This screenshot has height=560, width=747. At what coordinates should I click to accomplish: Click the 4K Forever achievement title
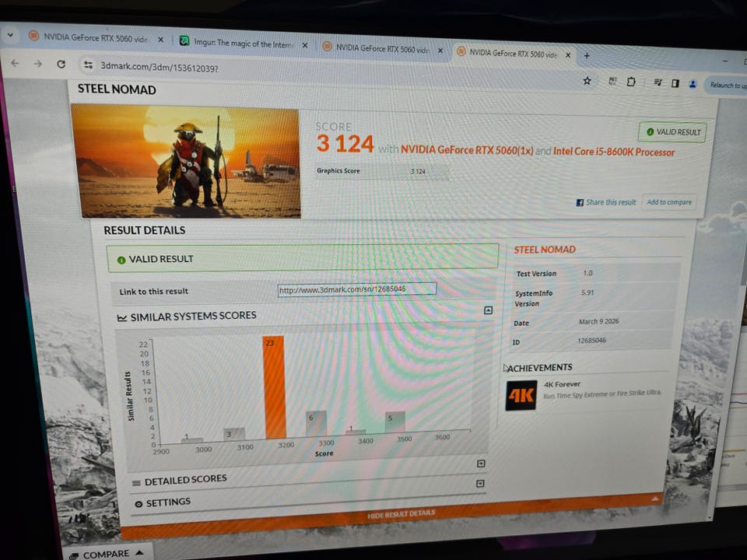(562, 383)
